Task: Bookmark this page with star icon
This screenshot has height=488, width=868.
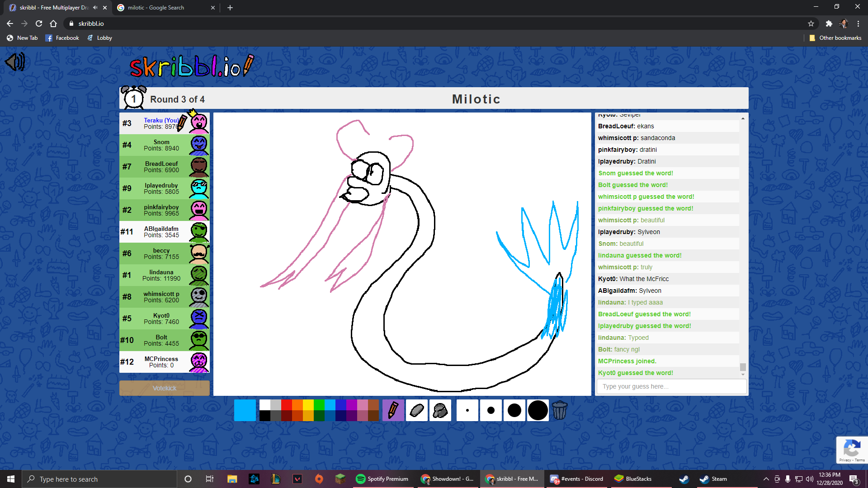Action: (811, 23)
